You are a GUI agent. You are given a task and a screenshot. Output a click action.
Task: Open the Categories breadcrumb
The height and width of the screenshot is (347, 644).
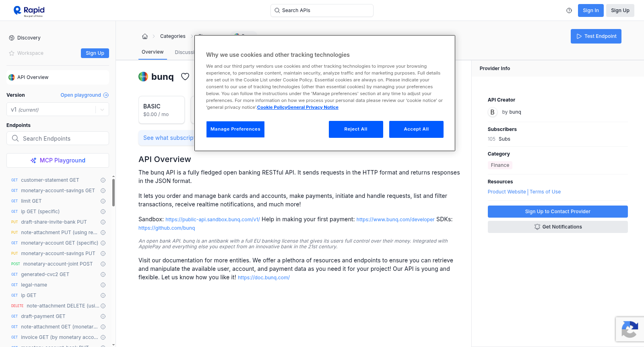point(173,36)
